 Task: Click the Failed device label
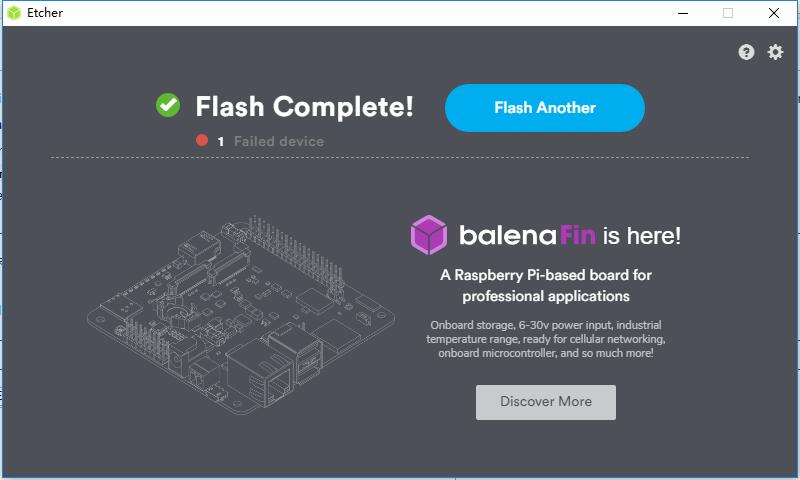pyautogui.click(x=279, y=142)
